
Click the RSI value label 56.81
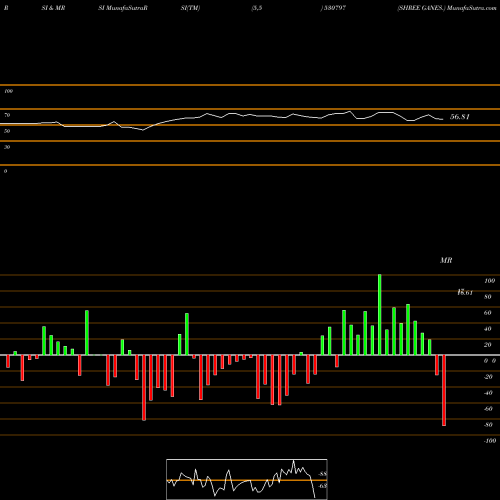[x=460, y=117]
